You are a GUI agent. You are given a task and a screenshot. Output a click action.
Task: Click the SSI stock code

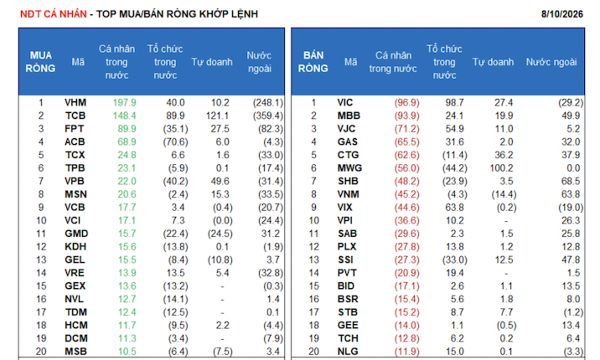pos(345,260)
